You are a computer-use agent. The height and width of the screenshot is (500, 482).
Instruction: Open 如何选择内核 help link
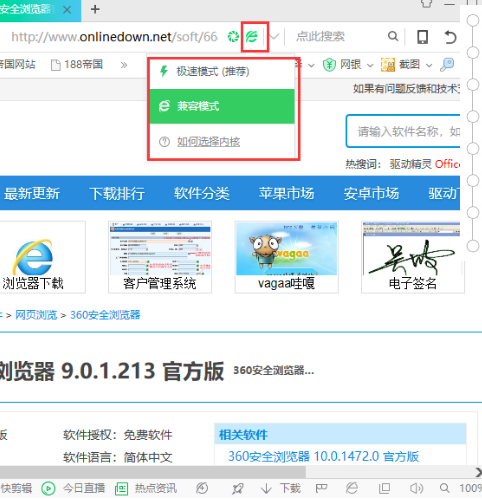coord(208,142)
